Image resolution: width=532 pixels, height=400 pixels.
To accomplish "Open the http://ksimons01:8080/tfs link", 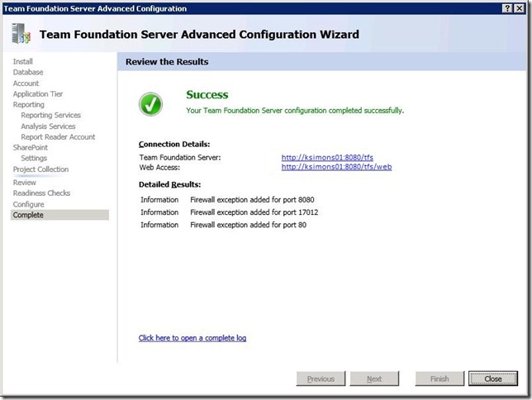I will coord(327,158).
